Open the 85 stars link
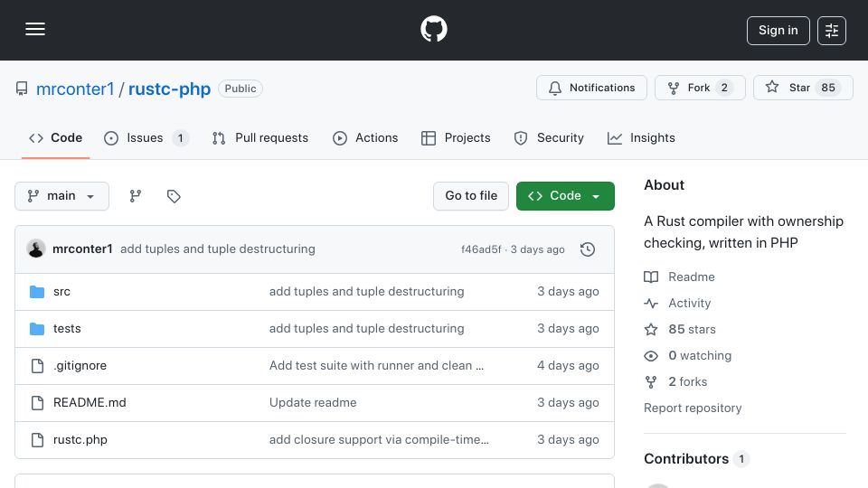This screenshot has width=868, height=488. coord(692,329)
